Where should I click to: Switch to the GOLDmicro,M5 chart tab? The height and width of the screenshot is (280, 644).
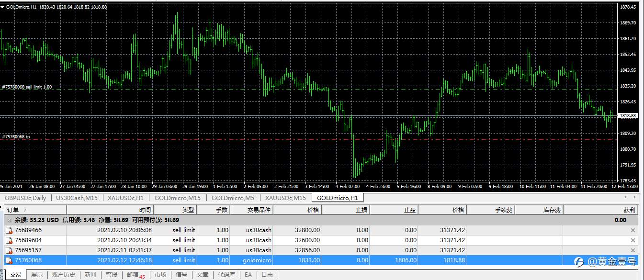233,198
